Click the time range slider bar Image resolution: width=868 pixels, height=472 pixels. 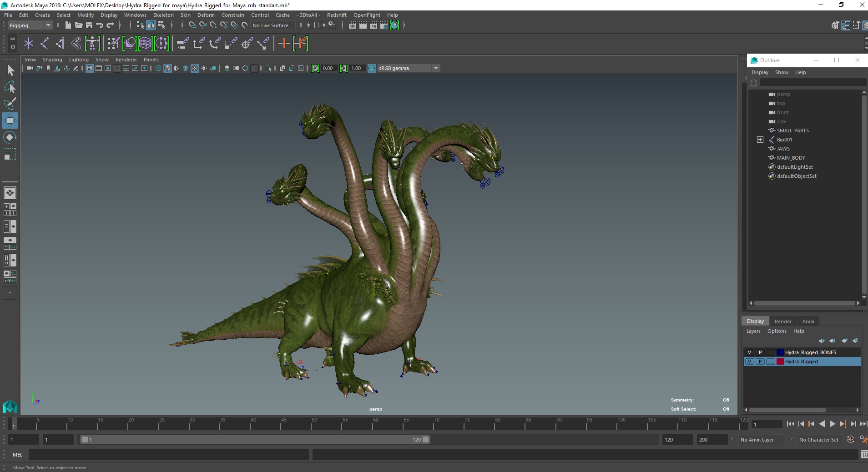point(254,440)
